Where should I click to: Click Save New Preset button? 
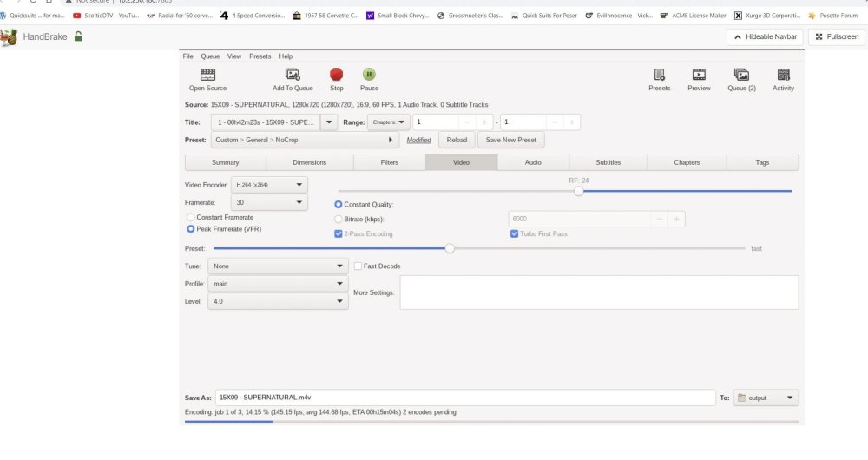pos(511,140)
